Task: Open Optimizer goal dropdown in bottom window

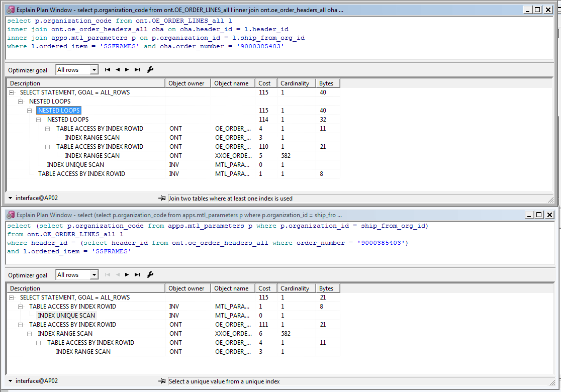Action: point(93,275)
